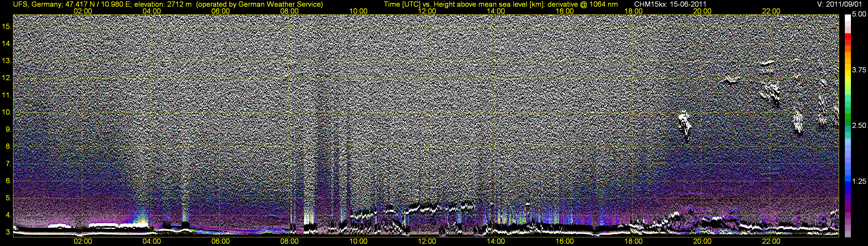Click the 10:00 label on the lower time axis
The image size is (868, 246).
358,241
